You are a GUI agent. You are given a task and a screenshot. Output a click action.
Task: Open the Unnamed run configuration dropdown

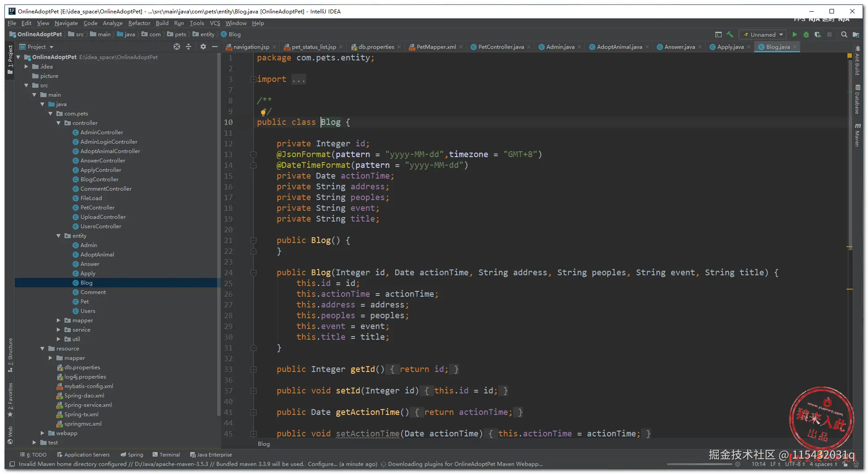click(x=764, y=34)
